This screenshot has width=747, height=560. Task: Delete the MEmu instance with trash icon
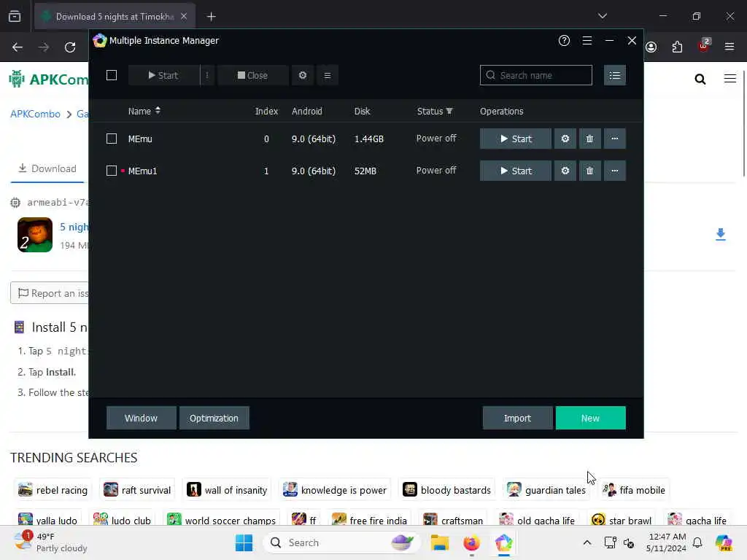(x=589, y=139)
